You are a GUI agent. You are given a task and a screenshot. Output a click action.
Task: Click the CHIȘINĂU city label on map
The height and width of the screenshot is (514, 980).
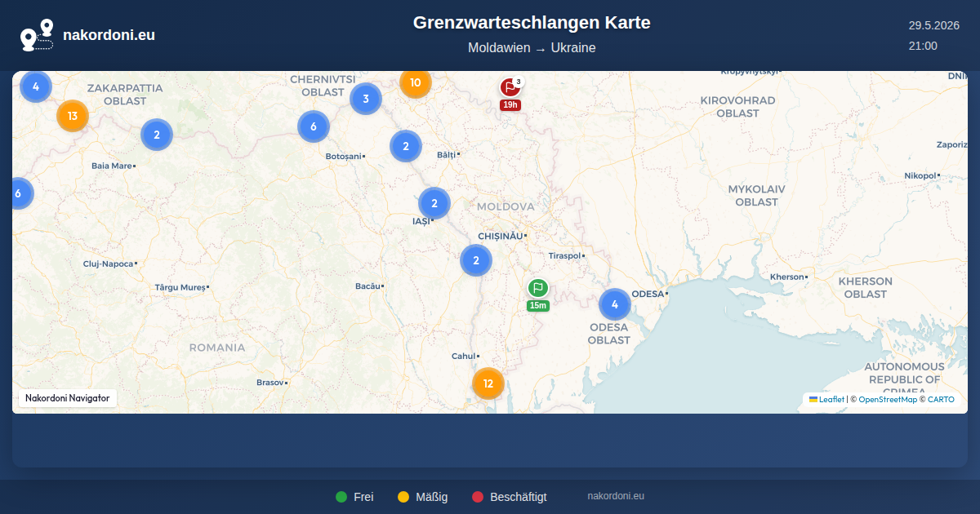pos(500,236)
